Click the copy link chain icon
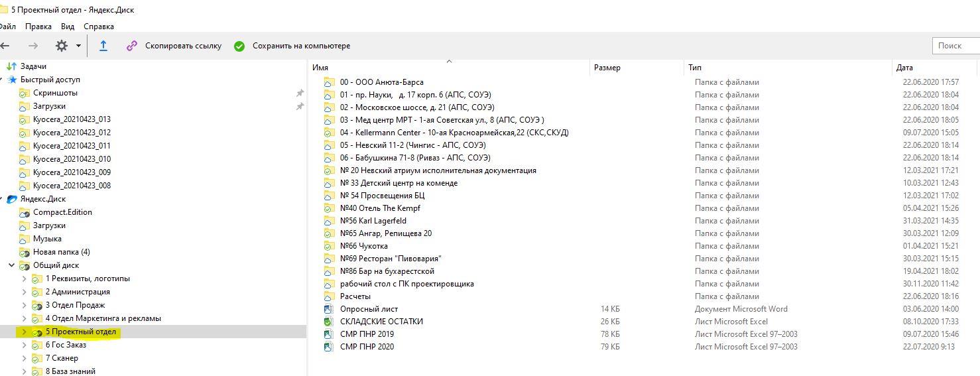This screenshot has width=980, height=376. click(132, 46)
